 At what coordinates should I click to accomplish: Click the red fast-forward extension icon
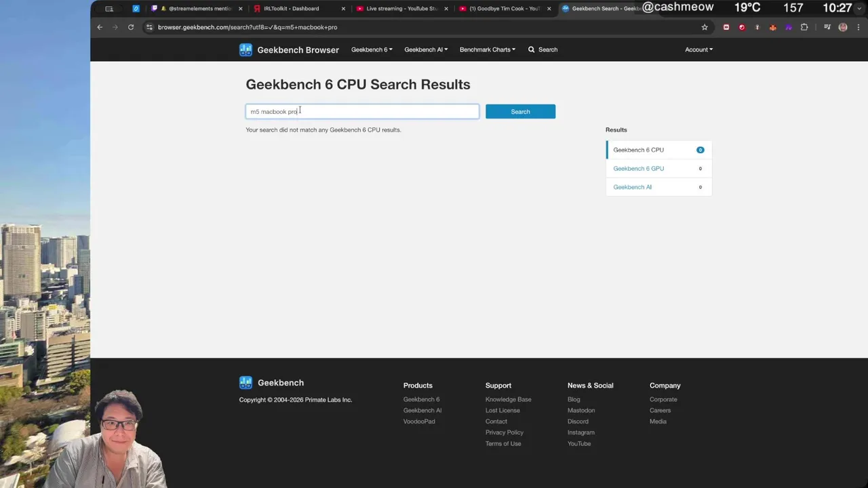(x=726, y=27)
